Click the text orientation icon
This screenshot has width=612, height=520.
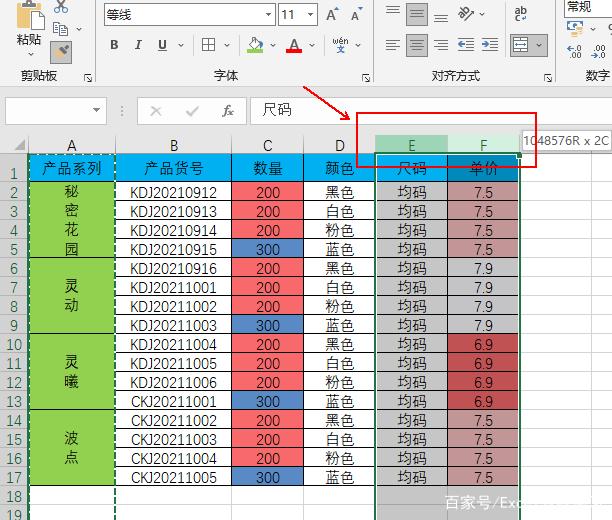click(466, 14)
